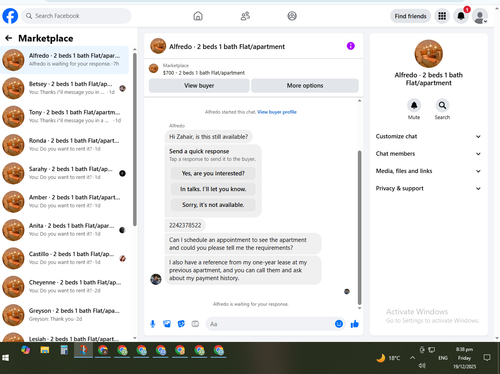
Task: Open Tony conversation in list
Action: [64, 116]
